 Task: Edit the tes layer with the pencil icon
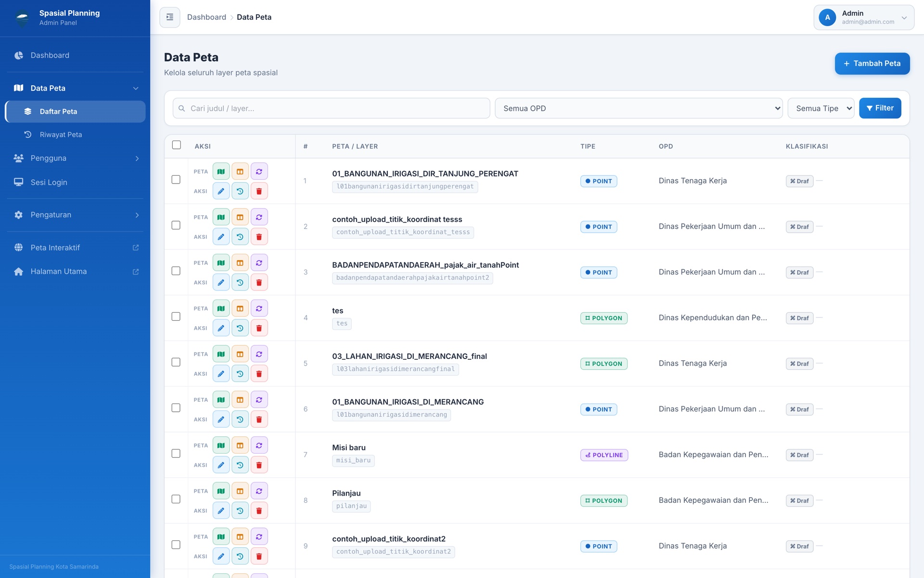pos(221,328)
